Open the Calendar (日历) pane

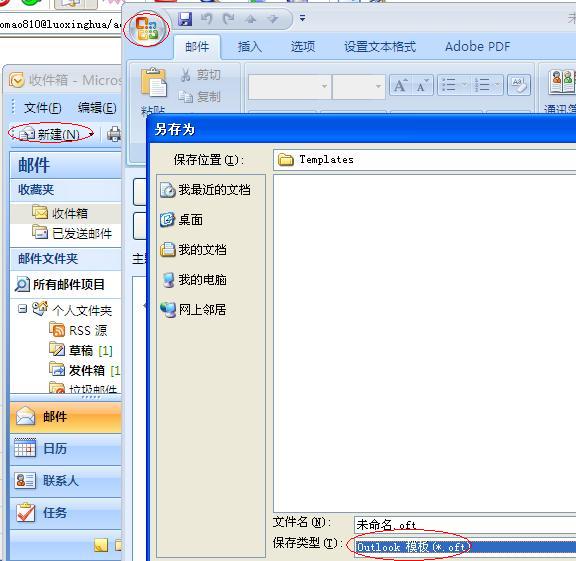point(66,449)
